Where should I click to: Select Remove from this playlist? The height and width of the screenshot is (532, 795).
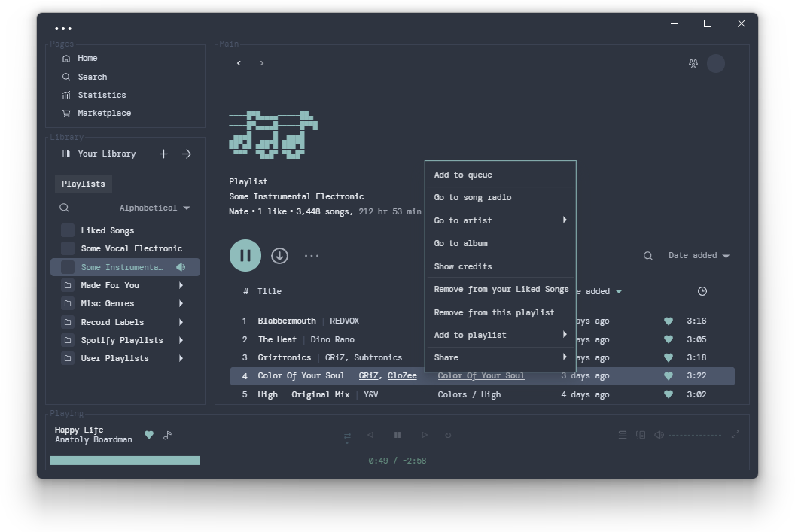coord(501,312)
